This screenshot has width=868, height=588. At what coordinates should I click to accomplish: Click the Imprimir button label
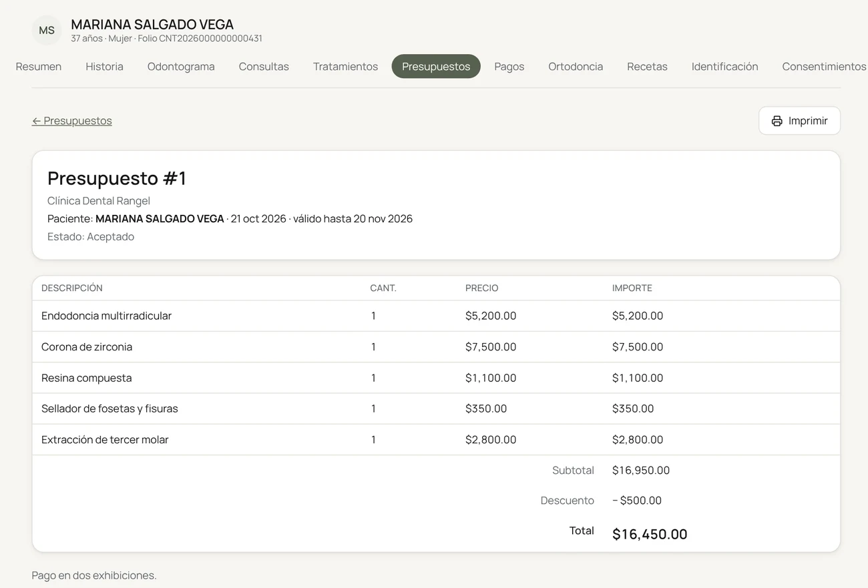(x=808, y=121)
